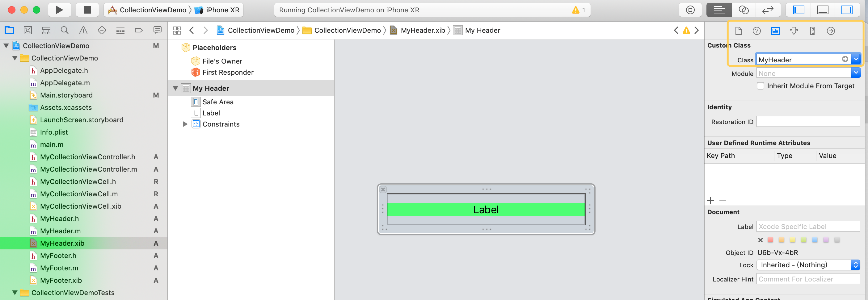
Task: Collapse the CollectionViewDemo group folder
Action: pyautogui.click(x=15, y=58)
